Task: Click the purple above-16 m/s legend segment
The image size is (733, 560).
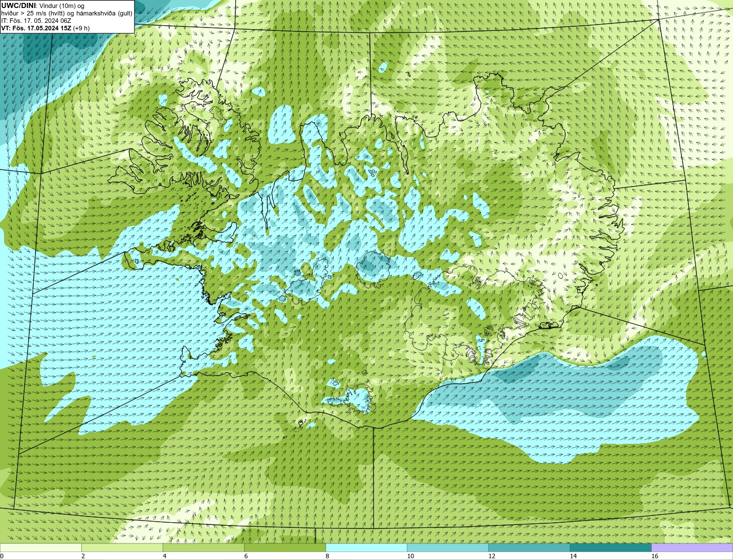Action: click(692, 547)
